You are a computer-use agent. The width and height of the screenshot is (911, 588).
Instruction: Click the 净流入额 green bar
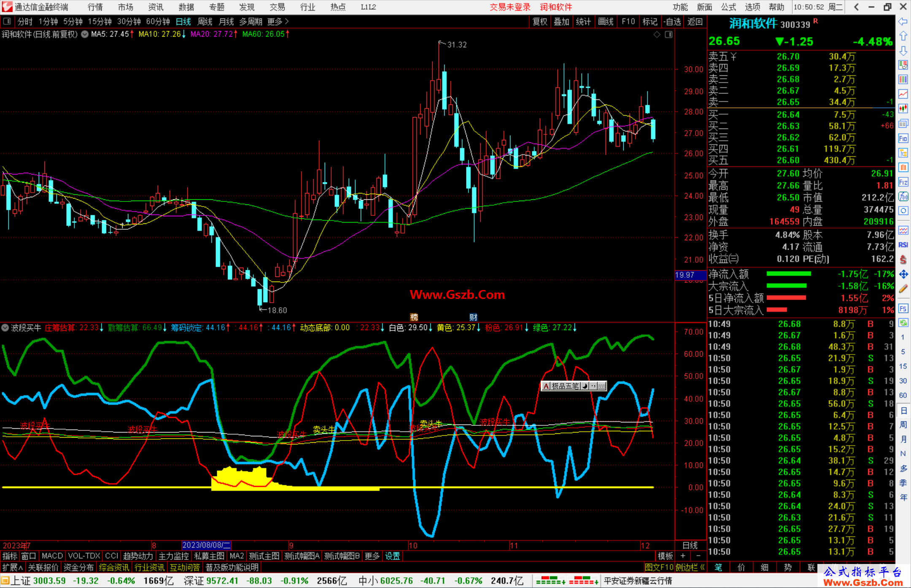pyautogui.click(x=789, y=274)
